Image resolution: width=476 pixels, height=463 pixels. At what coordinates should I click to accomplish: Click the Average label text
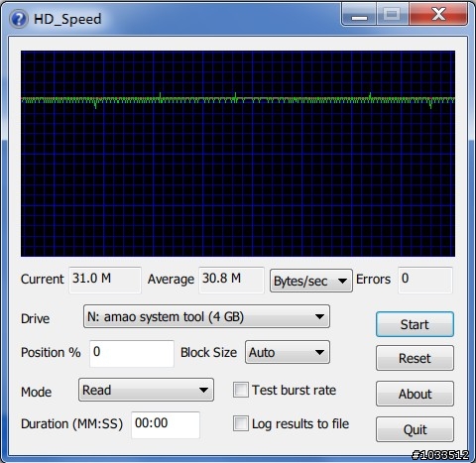point(171,280)
